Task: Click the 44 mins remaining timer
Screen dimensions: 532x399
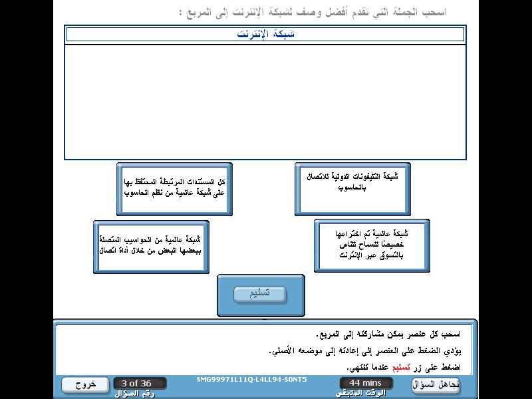Action: 365,383
